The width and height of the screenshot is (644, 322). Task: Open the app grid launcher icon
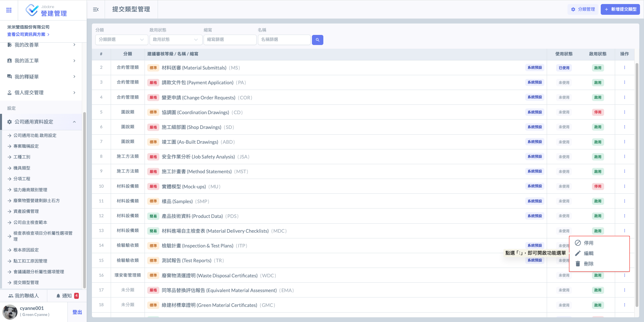tap(9, 10)
